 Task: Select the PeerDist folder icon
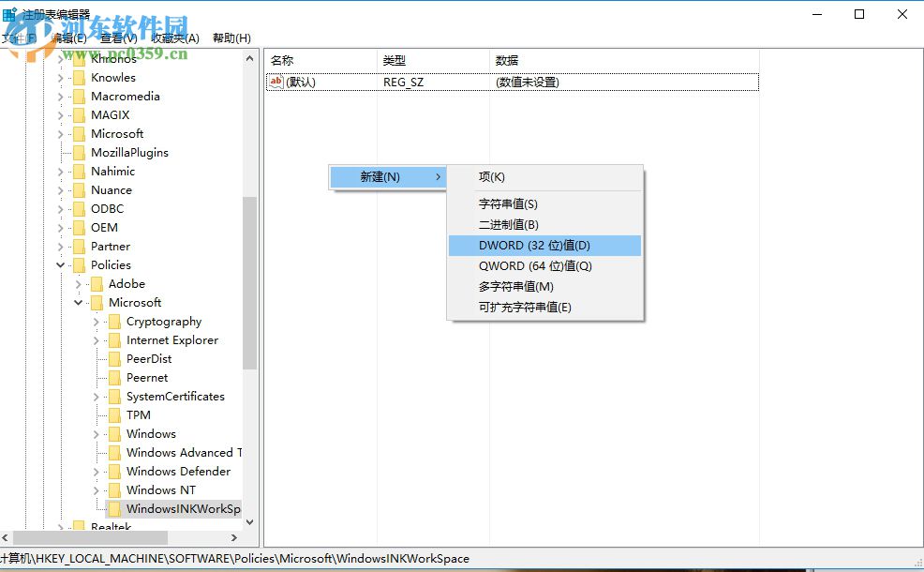pyautogui.click(x=114, y=358)
